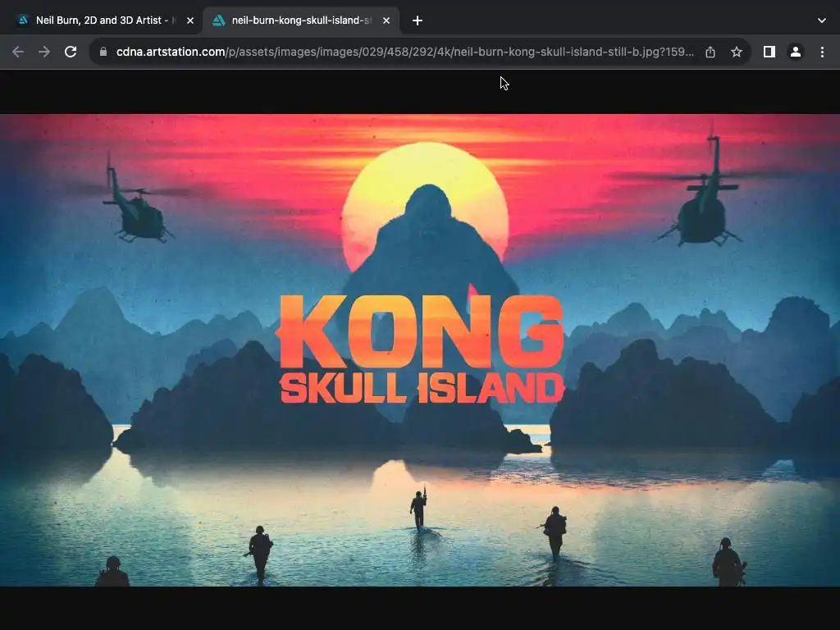Reload the current page
The height and width of the screenshot is (630, 840).
point(71,52)
